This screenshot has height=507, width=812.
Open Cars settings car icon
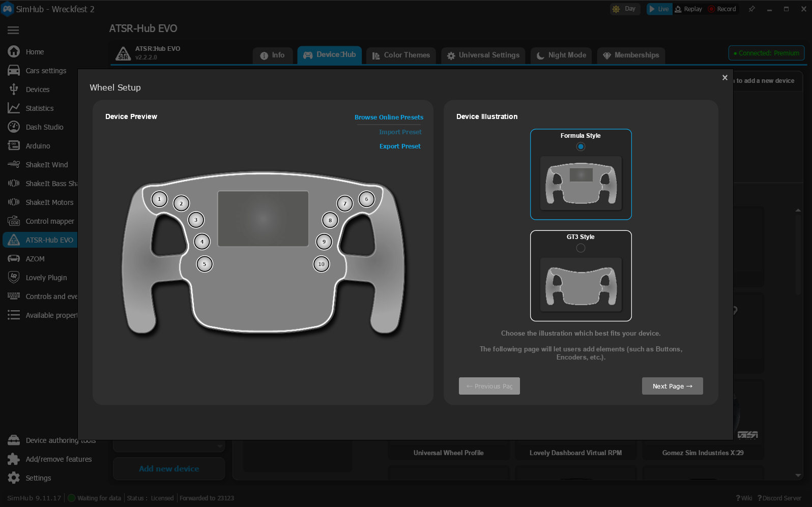(14, 71)
